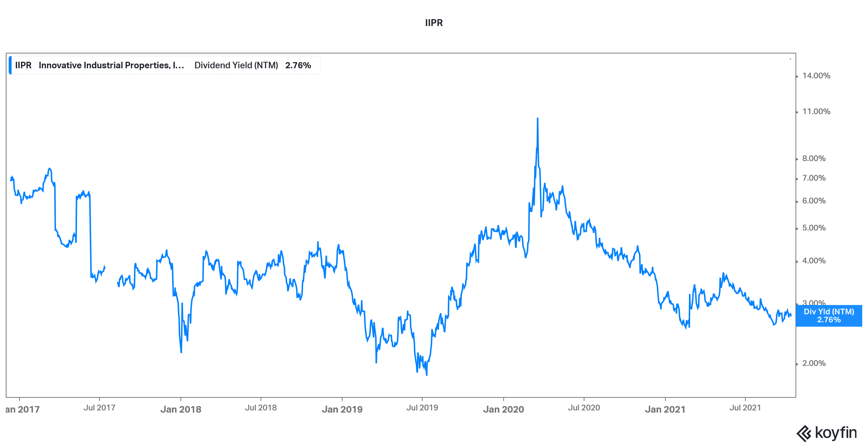The image size is (868, 448).
Task: Click the blue IIPR series color swatch
Action: pos(10,65)
